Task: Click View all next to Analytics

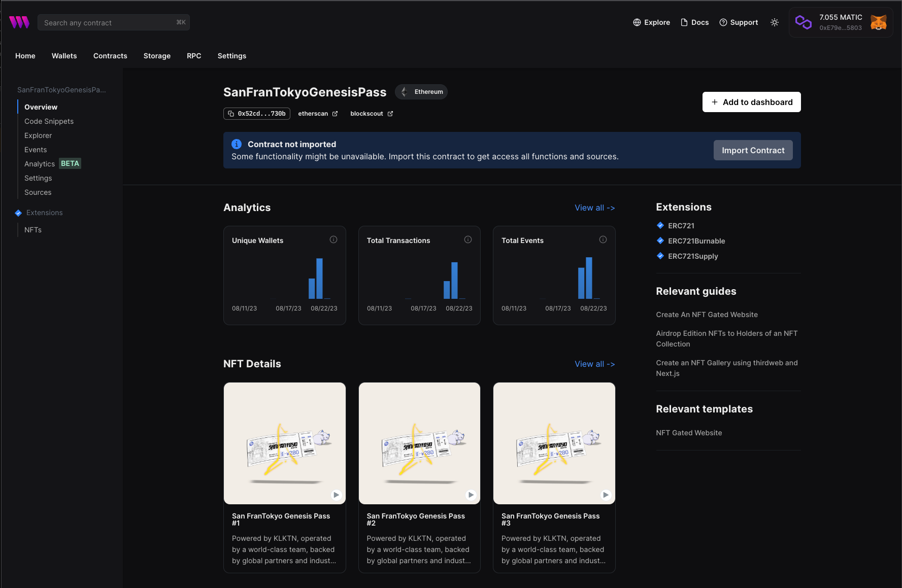Action: coord(595,207)
